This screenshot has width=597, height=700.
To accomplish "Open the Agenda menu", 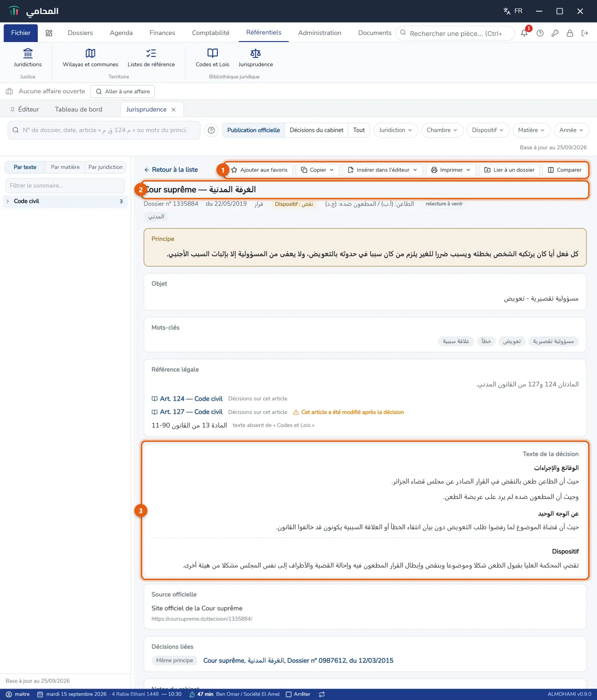I will (x=121, y=33).
